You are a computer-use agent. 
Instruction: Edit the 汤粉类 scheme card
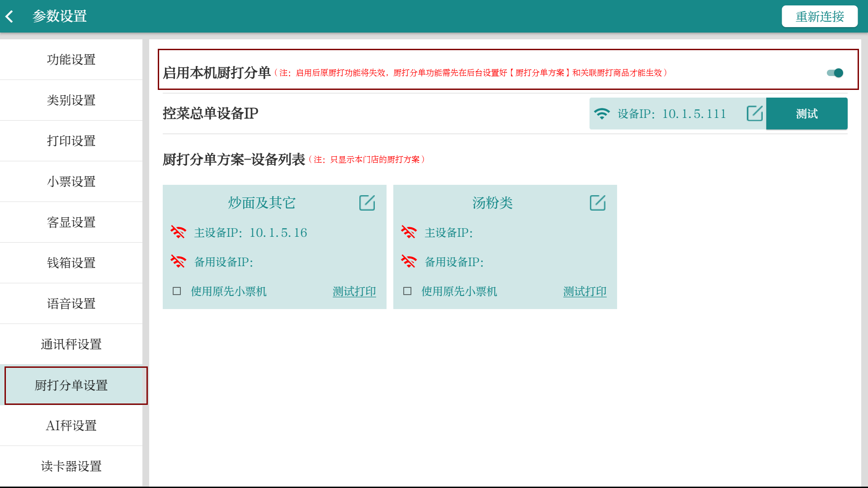597,203
